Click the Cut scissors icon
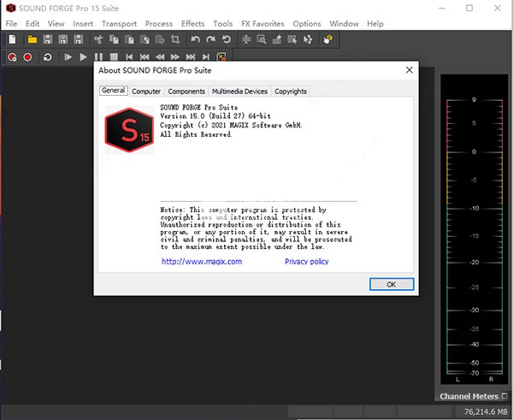This screenshot has width=513, height=420. point(98,39)
